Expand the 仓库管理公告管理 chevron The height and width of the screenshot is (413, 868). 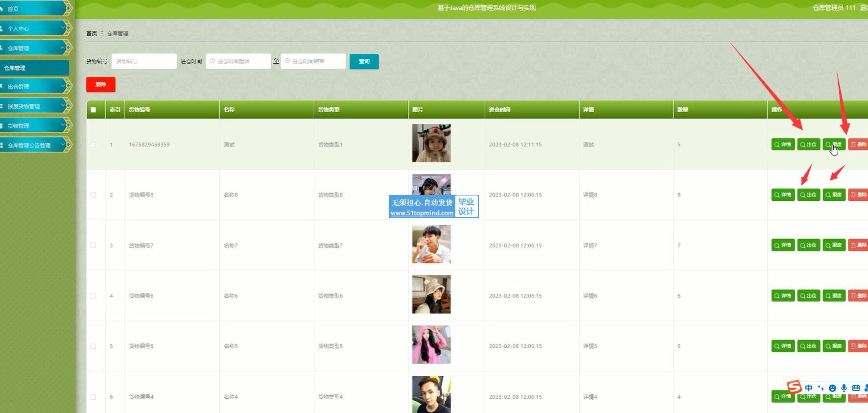point(63,145)
